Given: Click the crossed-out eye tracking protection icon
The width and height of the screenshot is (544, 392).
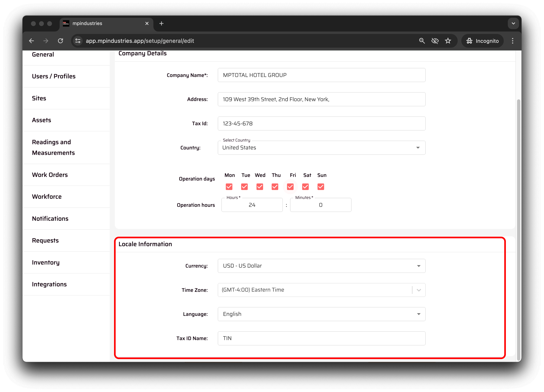Looking at the screenshot, I should pyautogui.click(x=435, y=41).
